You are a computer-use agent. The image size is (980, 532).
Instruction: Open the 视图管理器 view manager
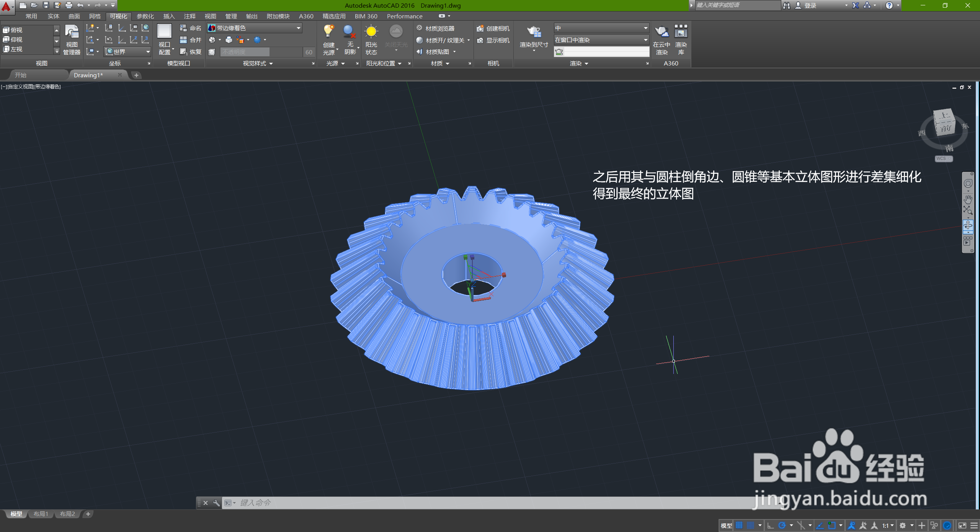tap(72, 32)
